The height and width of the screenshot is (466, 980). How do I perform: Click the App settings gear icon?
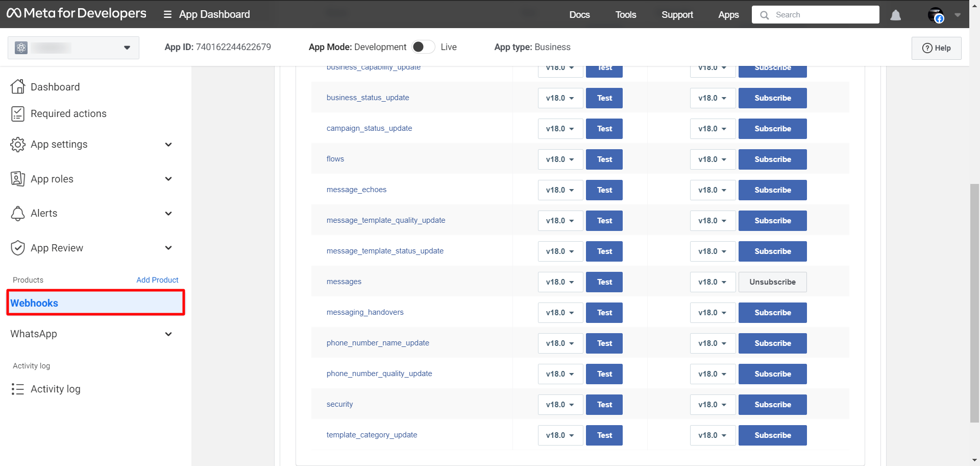[18, 145]
